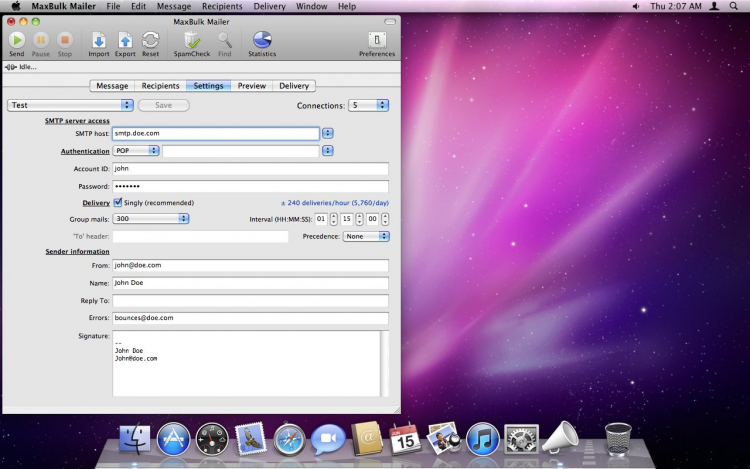Click the Authentication underlined label
Image resolution: width=750 pixels, height=469 pixels.
[x=85, y=151]
